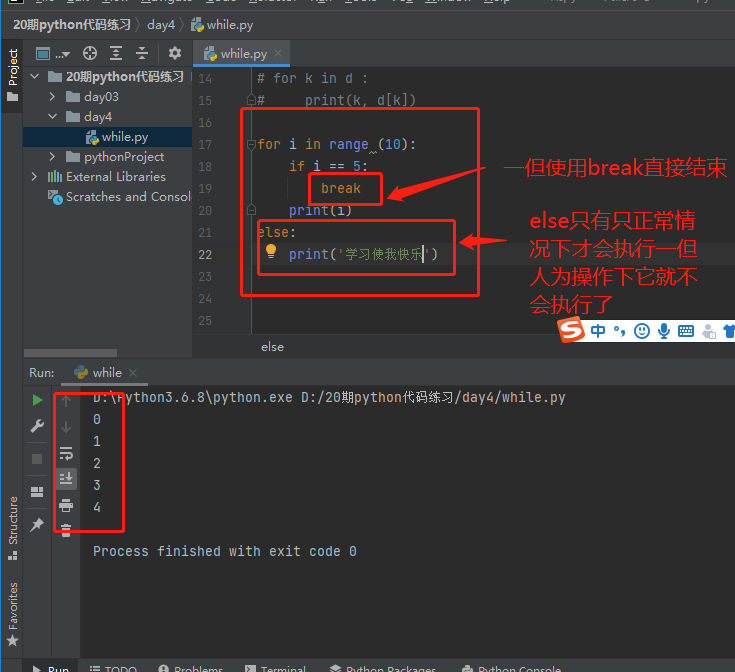Viewport: 735px width, 672px height.
Task: Click the Expand All icon in Project toolbar
Action: pos(116,53)
